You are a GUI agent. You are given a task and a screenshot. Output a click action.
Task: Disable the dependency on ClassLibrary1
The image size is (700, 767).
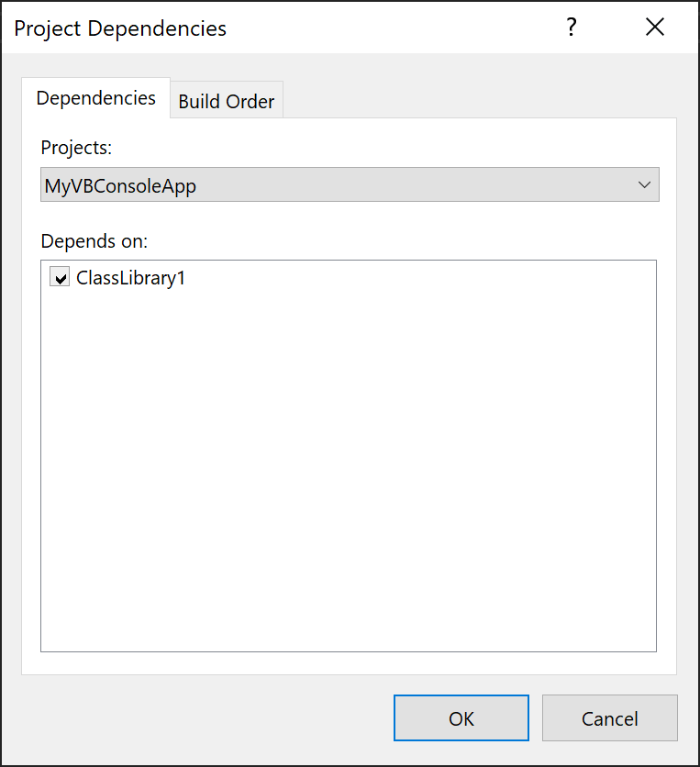[x=59, y=276]
